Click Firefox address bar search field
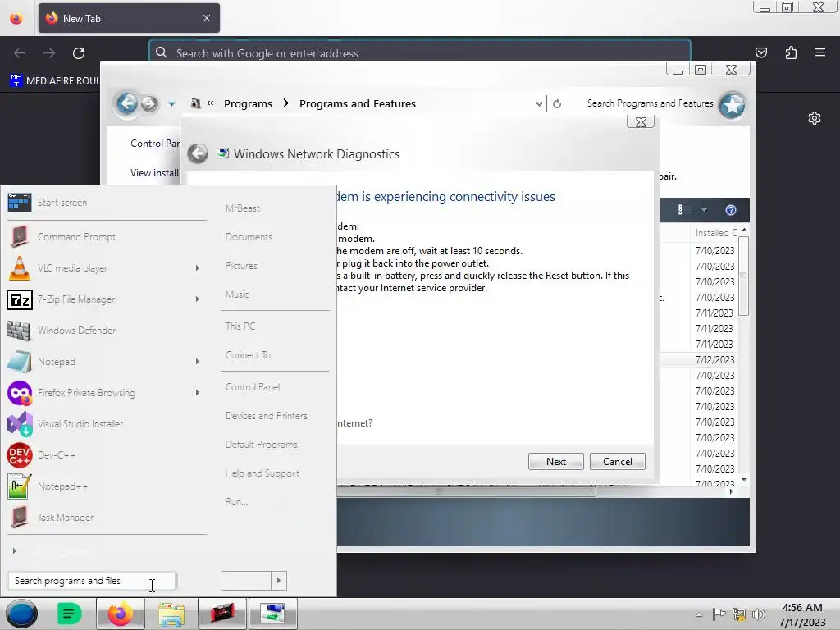Screen dimensions: 840x630 pos(419,53)
